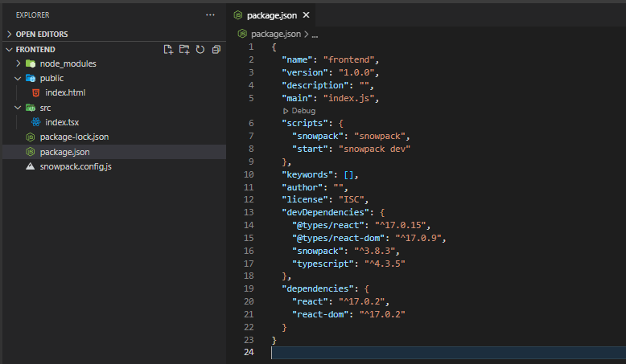This screenshot has height=364, width=626.
Task: Click the React icon beside index.tsx
Action: click(x=35, y=122)
